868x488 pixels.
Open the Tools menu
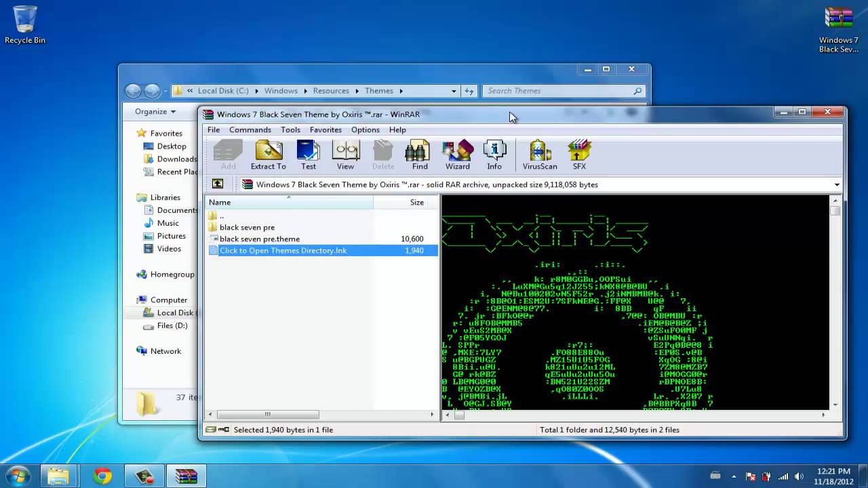click(x=290, y=129)
